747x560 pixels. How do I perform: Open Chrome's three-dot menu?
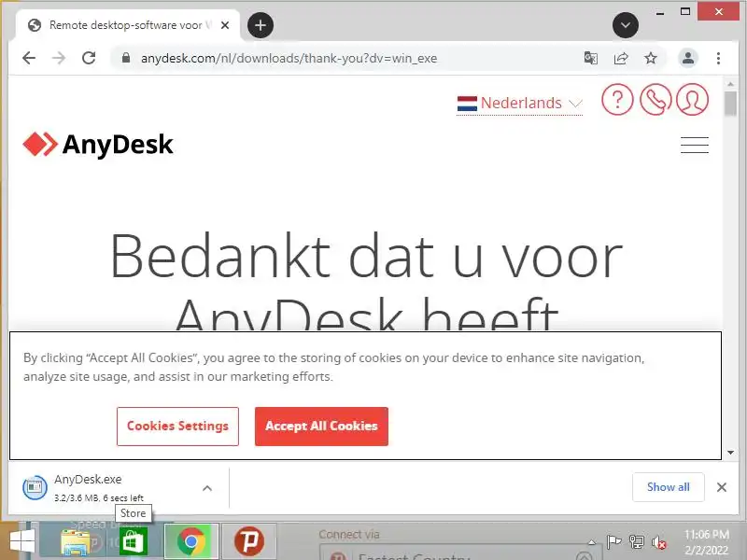click(x=718, y=58)
